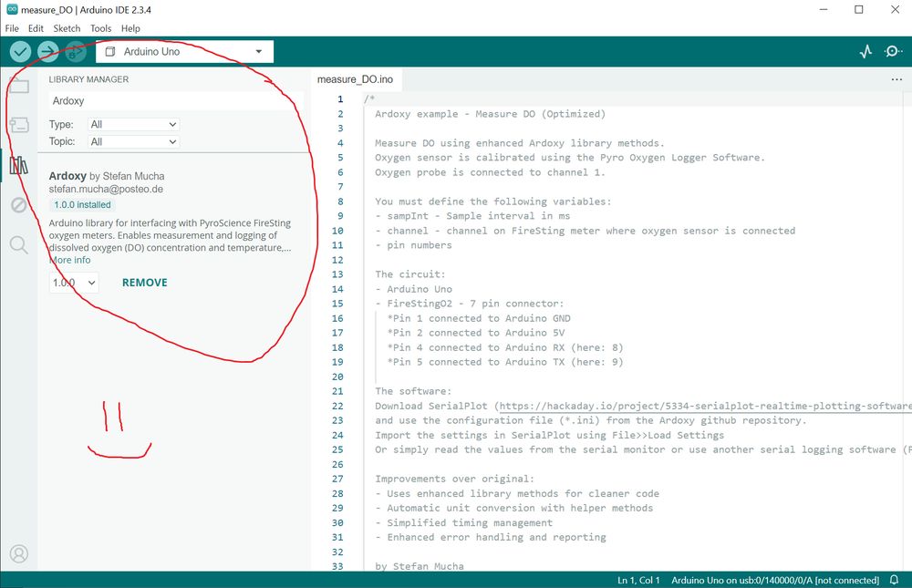Click '*Pin 1 connected to Arduino GND' line

[479, 318]
